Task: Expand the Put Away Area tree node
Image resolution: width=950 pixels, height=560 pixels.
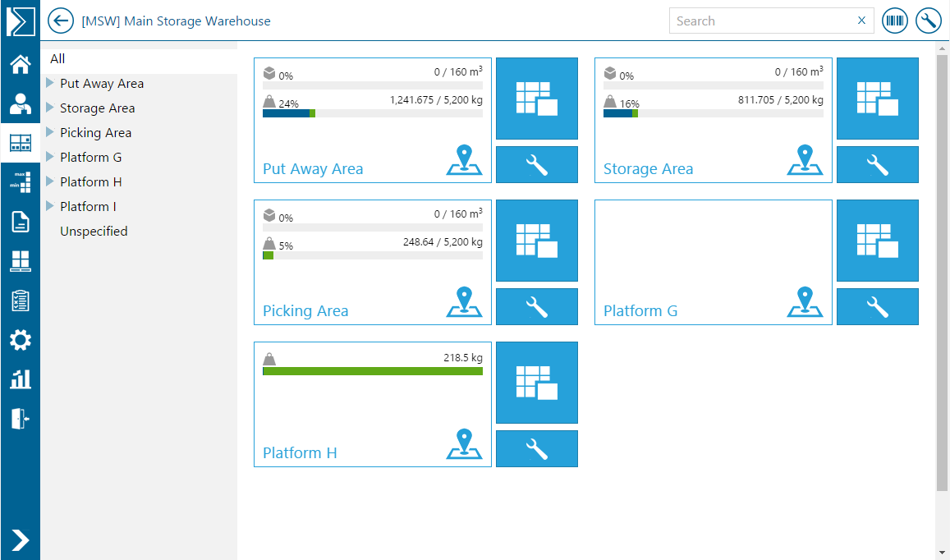Action: [51, 84]
